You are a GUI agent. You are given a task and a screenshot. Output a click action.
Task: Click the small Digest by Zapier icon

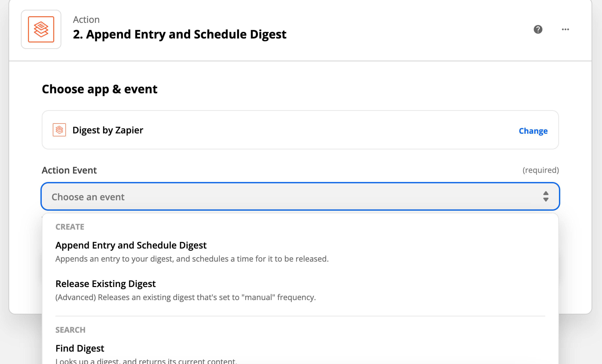point(59,130)
